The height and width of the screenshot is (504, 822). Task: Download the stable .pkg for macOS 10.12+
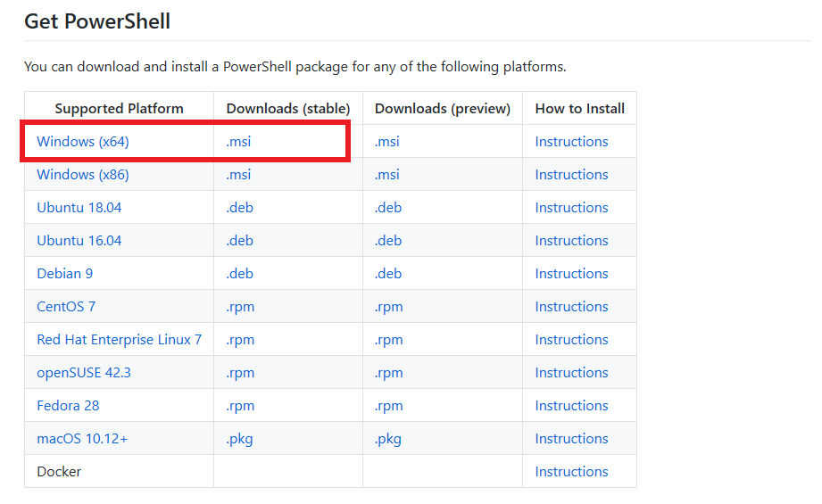click(239, 439)
